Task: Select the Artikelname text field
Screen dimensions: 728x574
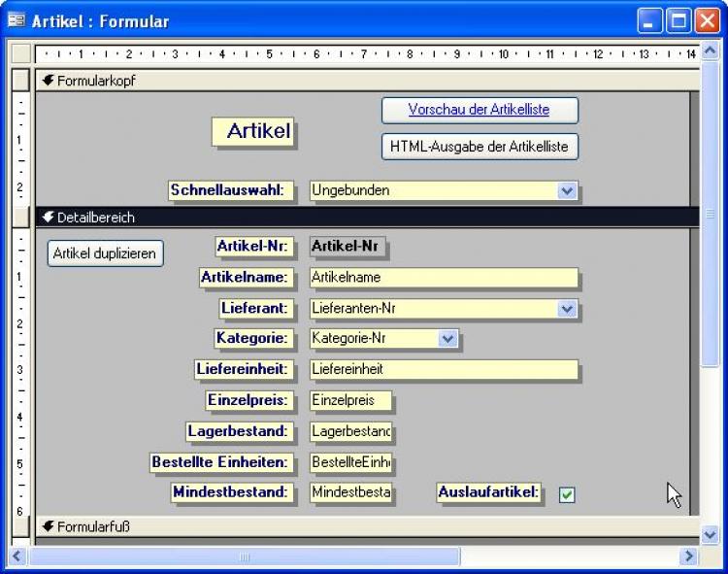Action: pyautogui.click(x=443, y=278)
